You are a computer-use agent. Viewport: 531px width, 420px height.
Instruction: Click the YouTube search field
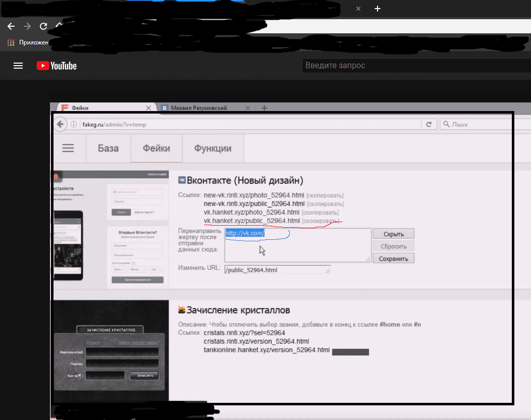click(414, 66)
